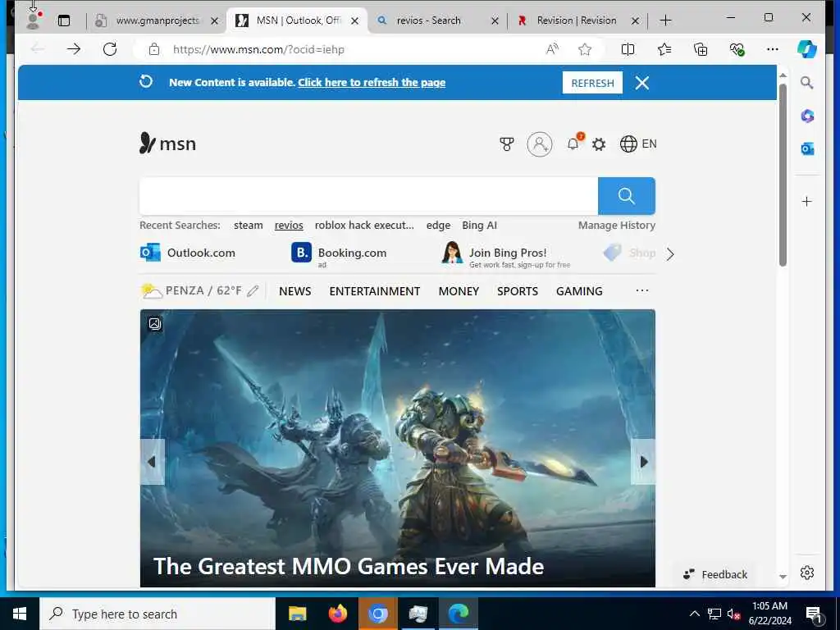Search recent term steam
This screenshot has height=630, width=840.
(248, 225)
